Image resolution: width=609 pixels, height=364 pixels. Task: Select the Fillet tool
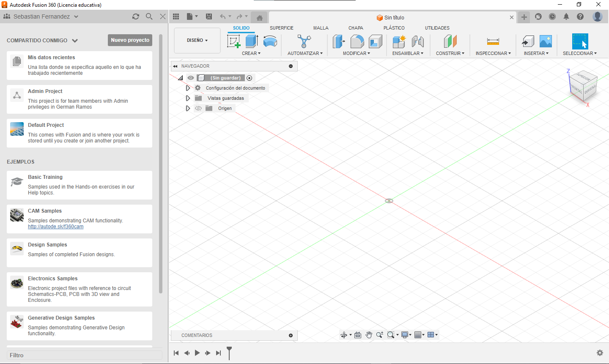coord(357,41)
